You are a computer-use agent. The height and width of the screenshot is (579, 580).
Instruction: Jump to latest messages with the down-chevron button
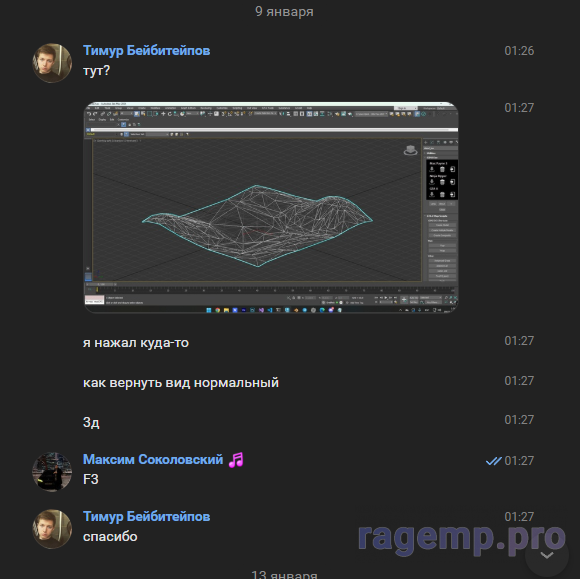pos(547,555)
